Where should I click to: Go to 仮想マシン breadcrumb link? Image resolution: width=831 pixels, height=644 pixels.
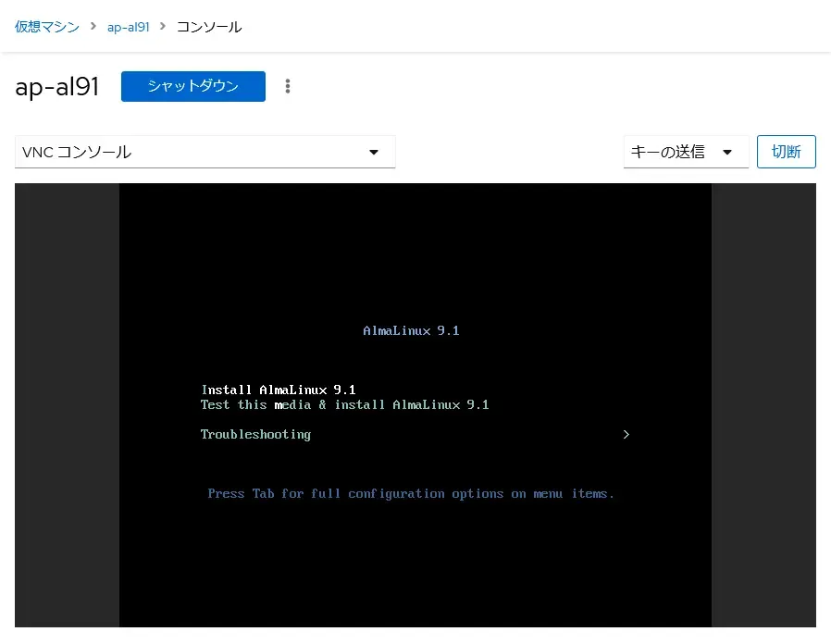47,27
